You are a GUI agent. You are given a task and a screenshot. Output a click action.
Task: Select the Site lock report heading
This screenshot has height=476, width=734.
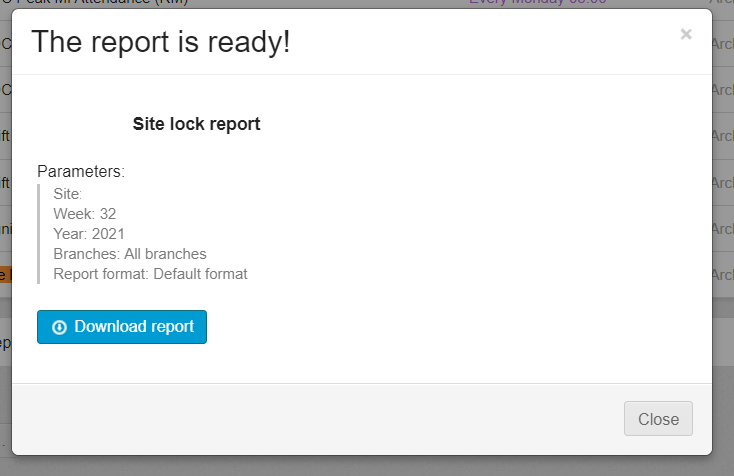coord(196,124)
